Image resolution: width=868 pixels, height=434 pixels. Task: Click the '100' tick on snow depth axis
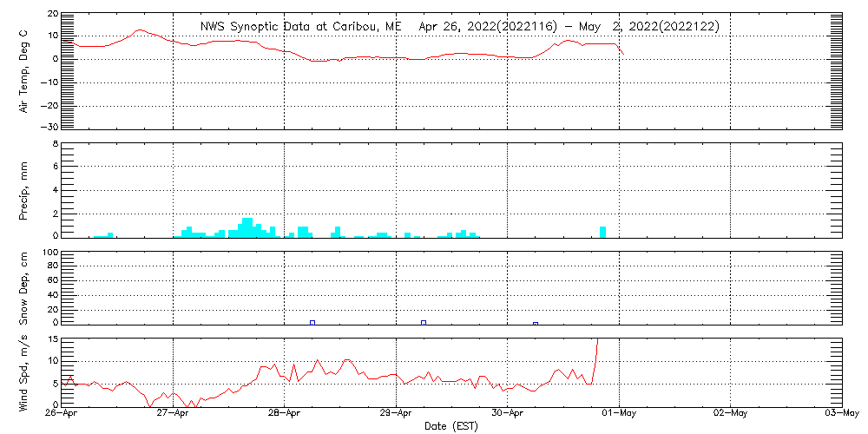[50, 253]
